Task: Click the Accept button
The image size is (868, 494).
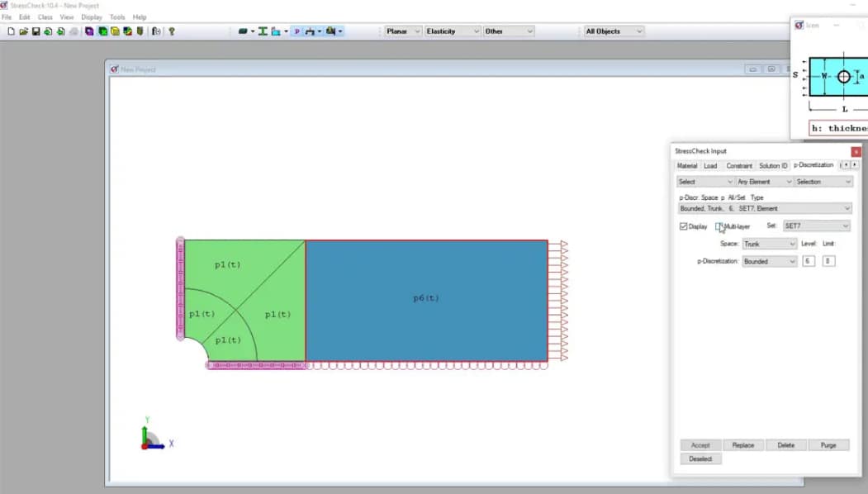Action: (700, 444)
